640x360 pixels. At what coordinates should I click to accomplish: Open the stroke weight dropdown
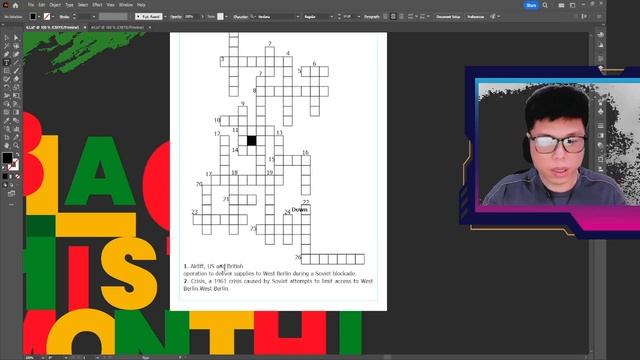[94, 17]
